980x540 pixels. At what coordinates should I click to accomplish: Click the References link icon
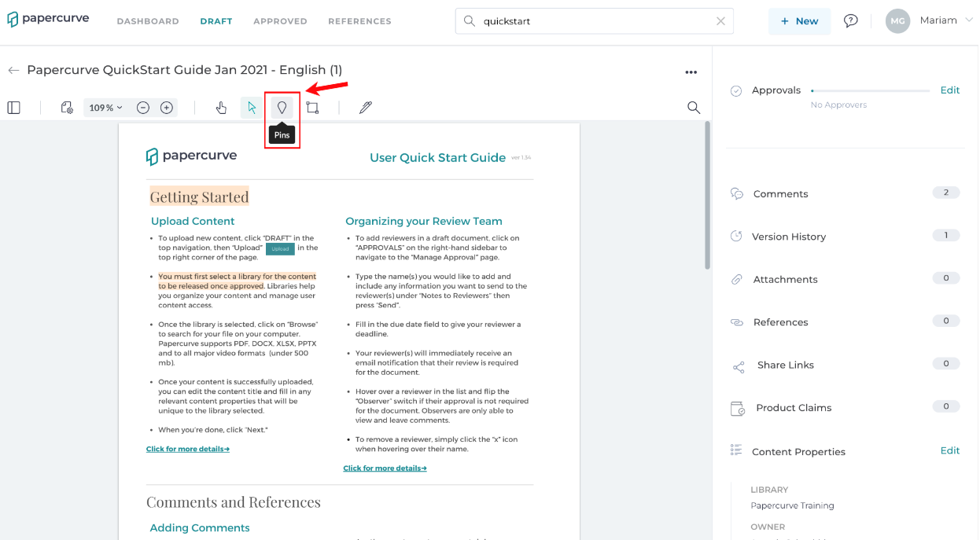point(737,322)
